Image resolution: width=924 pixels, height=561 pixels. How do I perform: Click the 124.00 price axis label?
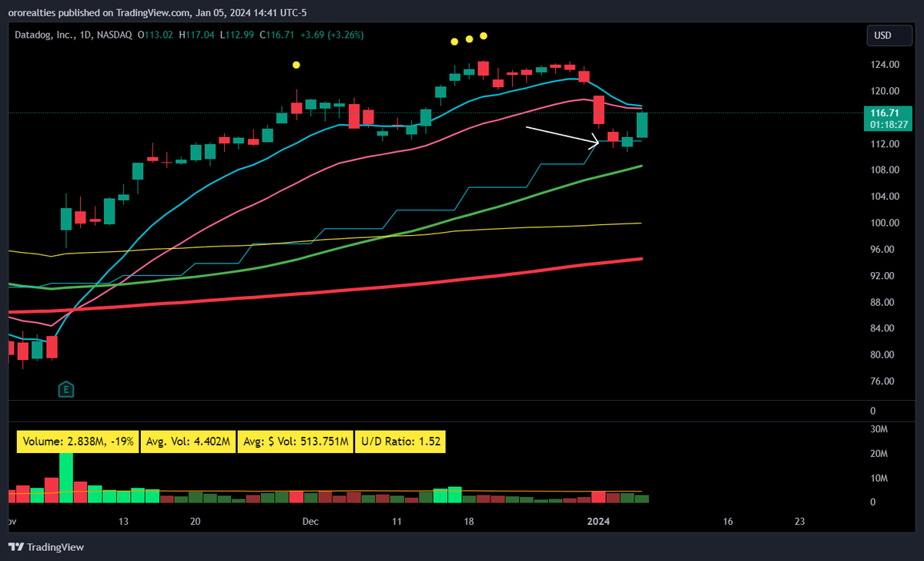click(883, 65)
